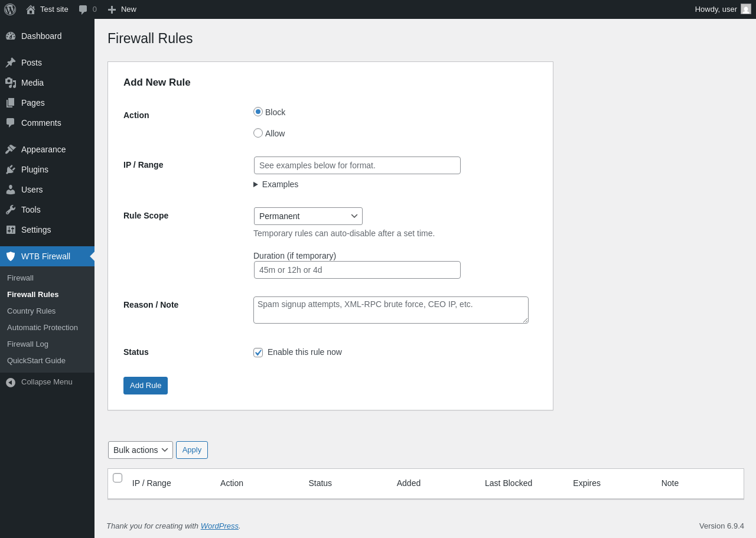Screen dimensions: 756x538
Task: Click the Media library icon
Action: pos(11,83)
